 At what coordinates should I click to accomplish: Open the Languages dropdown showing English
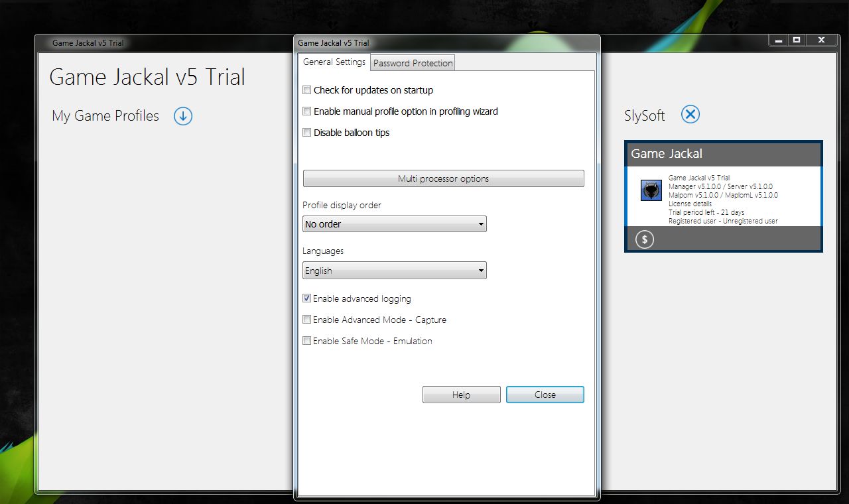(395, 271)
